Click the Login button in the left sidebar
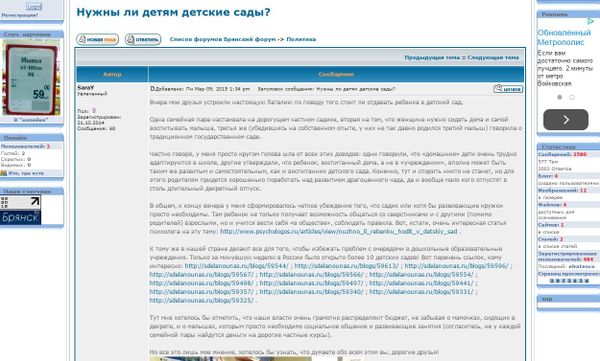 point(34,7)
